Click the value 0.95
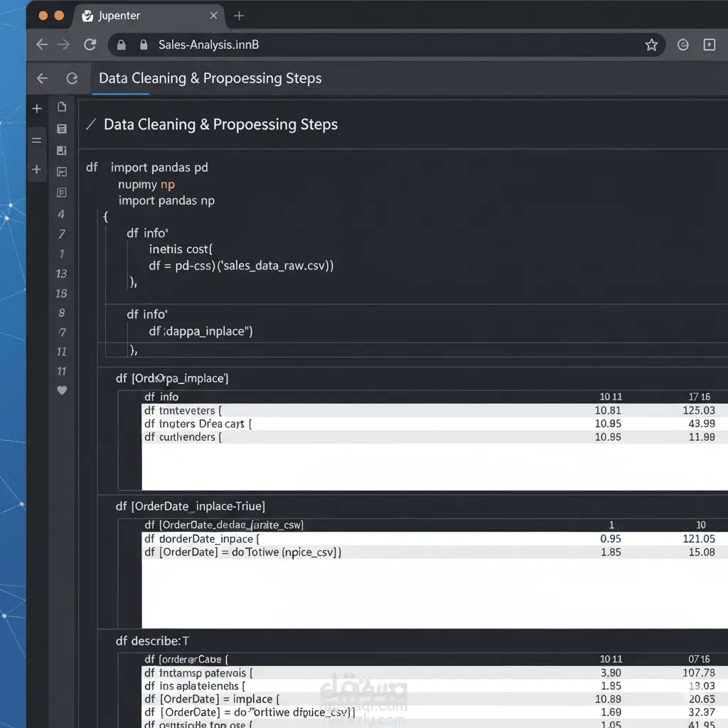 point(611,539)
